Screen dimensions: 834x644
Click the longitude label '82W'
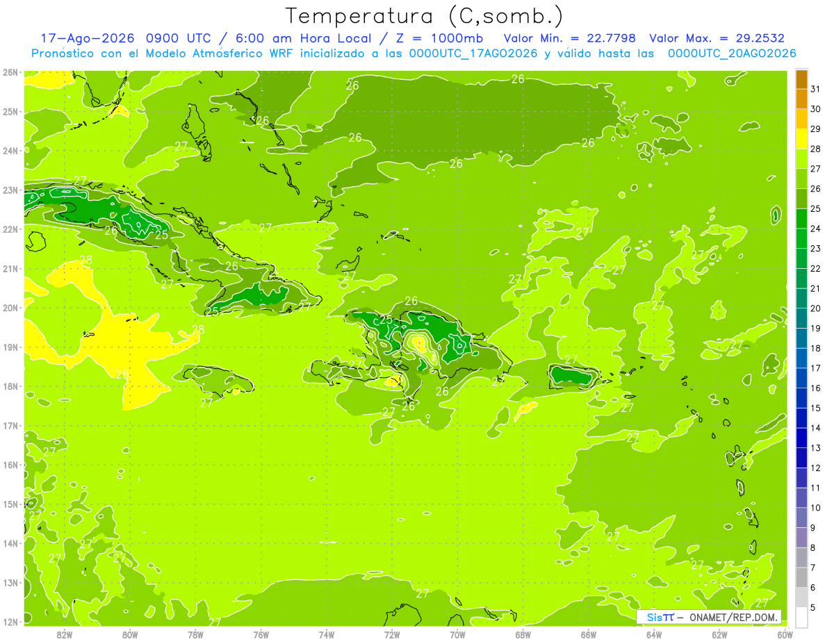(65, 634)
